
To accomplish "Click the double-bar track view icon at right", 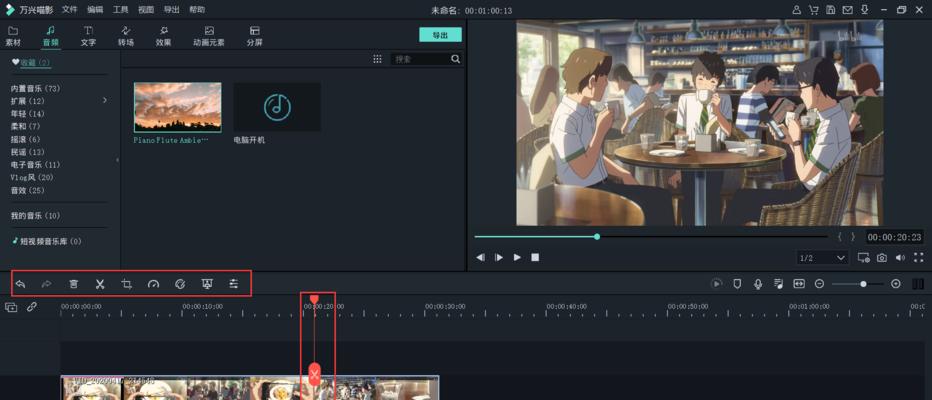I will coord(918,284).
